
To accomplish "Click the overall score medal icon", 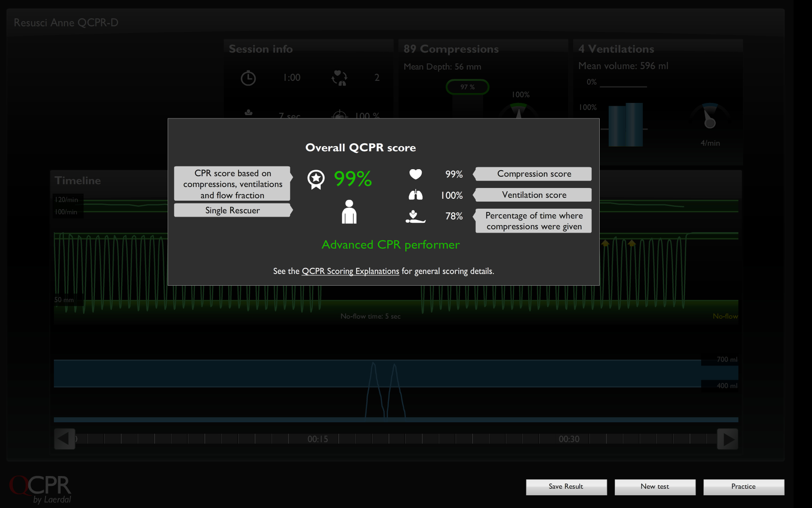I will 316,180.
